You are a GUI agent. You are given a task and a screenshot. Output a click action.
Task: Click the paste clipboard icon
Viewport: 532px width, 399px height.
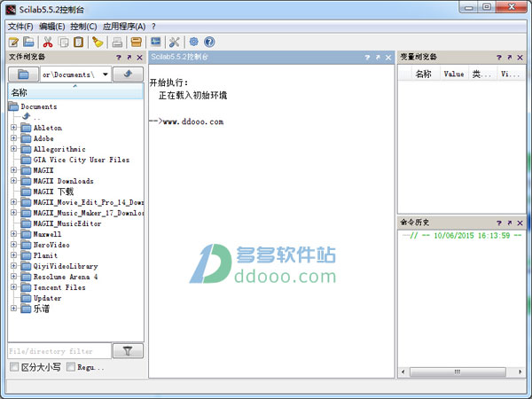tap(78, 42)
